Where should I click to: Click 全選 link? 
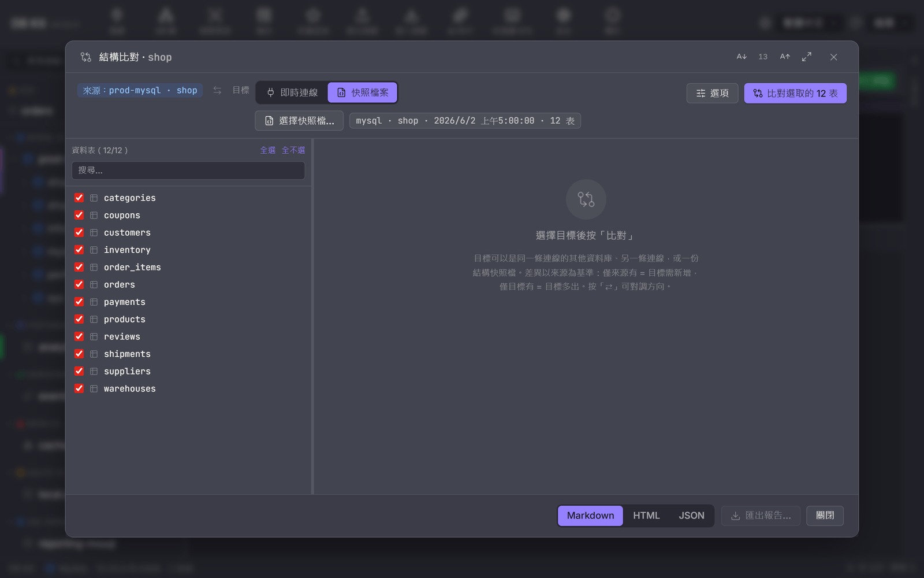pos(268,150)
